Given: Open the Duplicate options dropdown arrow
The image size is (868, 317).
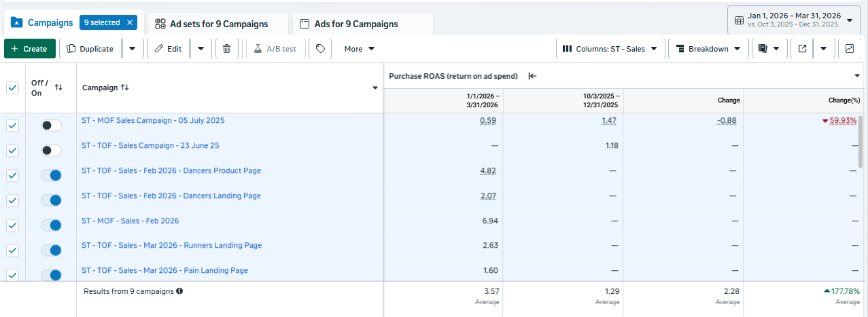Looking at the screenshot, I should click(132, 49).
